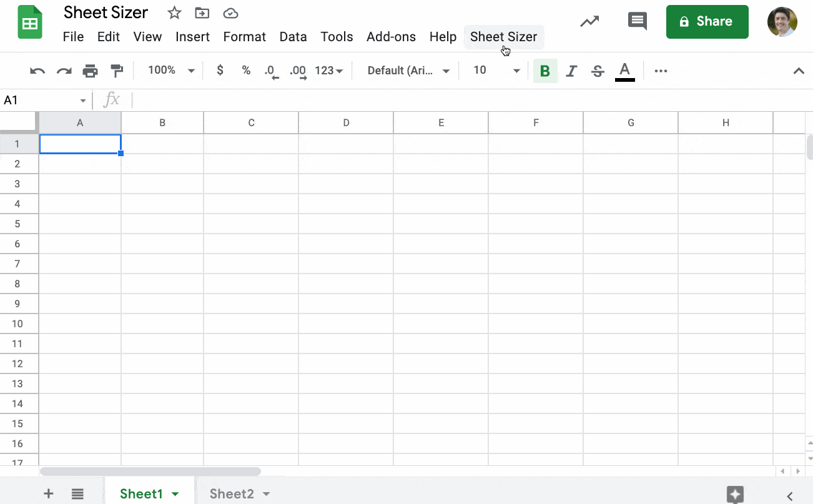The width and height of the screenshot is (813, 504).
Task: Toggle strikethrough formatting
Action: [x=597, y=71]
